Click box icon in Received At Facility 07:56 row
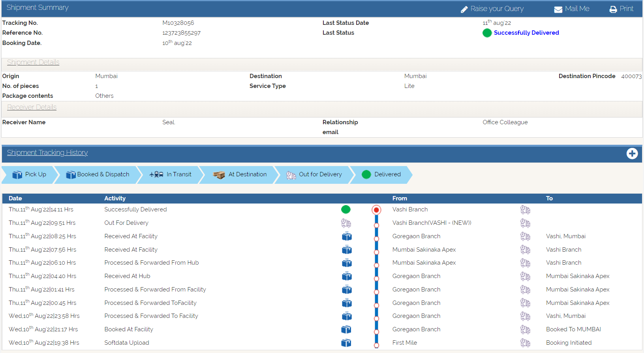The image size is (644, 353). pyautogui.click(x=347, y=250)
